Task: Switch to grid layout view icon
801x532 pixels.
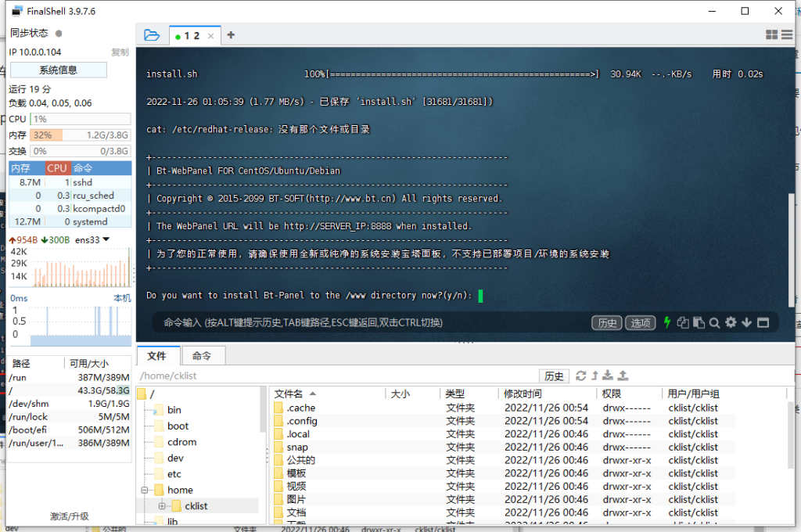Action: tap(771, 34)
